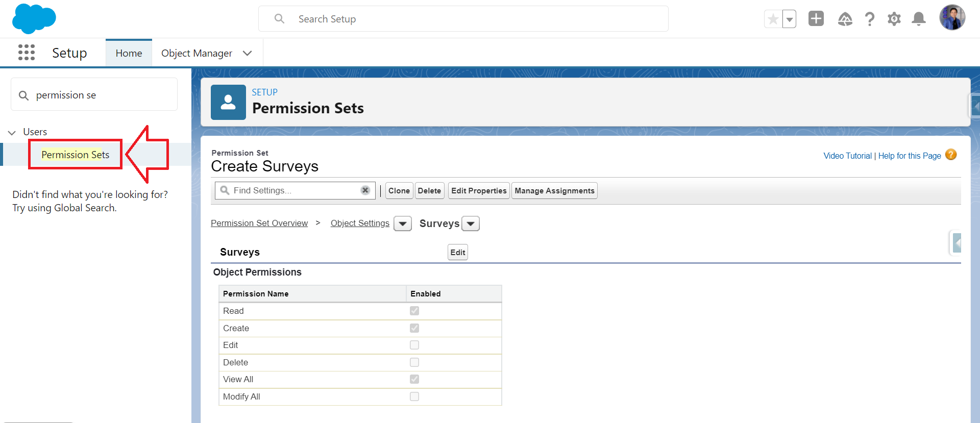Viewport: 980px width, 423px height.
Task: Click the Enabled column header
Action: point(454,294)
